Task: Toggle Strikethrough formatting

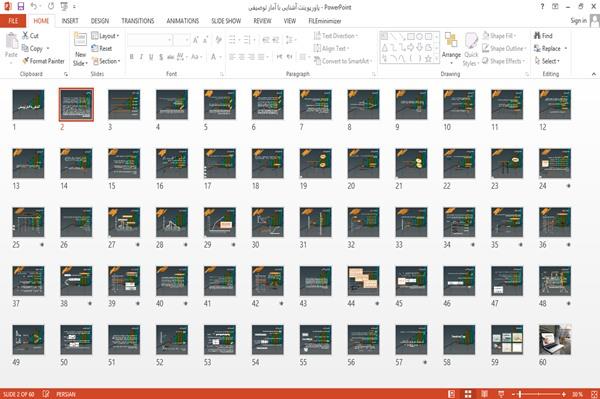Action: (171, 57)
